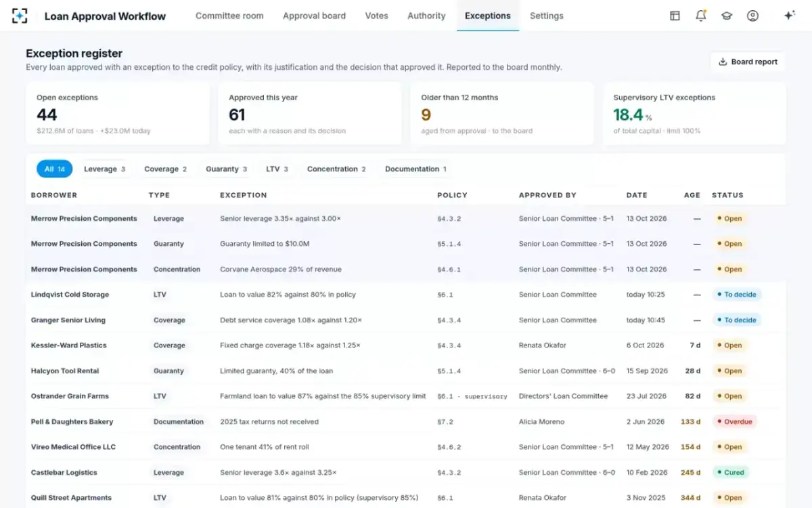
Task: Click the §6.1 · supervisory policy reference
Action: click(x=472, y=396)
